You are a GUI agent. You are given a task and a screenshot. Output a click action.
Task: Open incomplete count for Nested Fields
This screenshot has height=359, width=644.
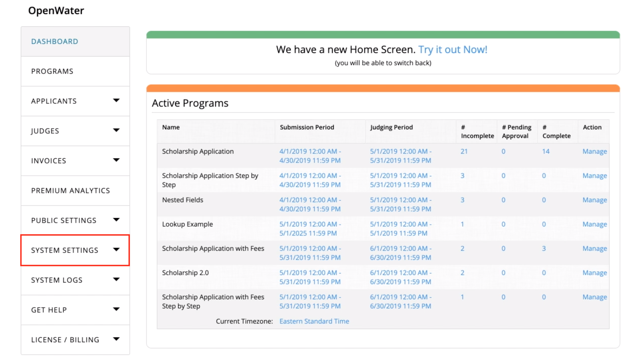[x=462, y=200]
